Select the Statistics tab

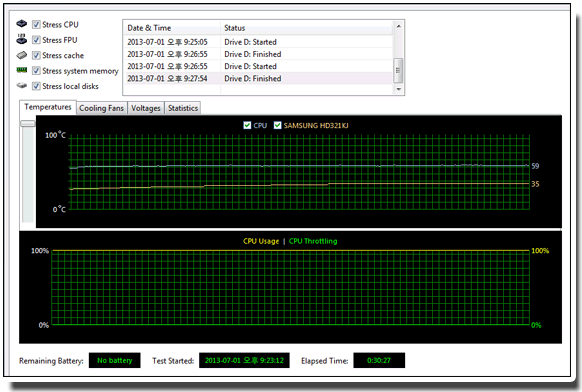tap(183, 108)
